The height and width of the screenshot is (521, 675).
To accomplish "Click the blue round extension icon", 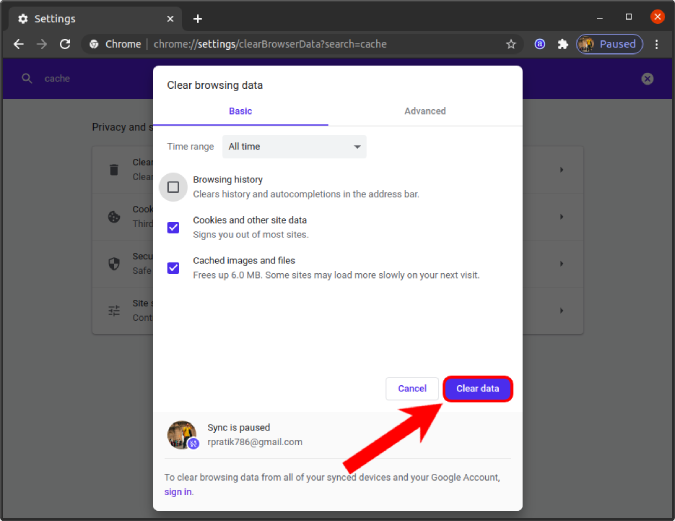I will (x=539, y=44).
